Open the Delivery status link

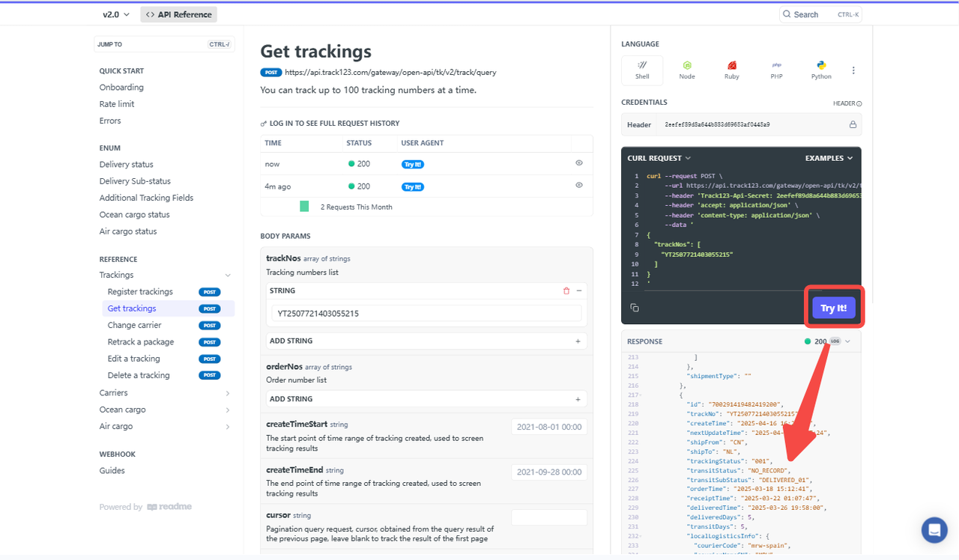point(126,165)
